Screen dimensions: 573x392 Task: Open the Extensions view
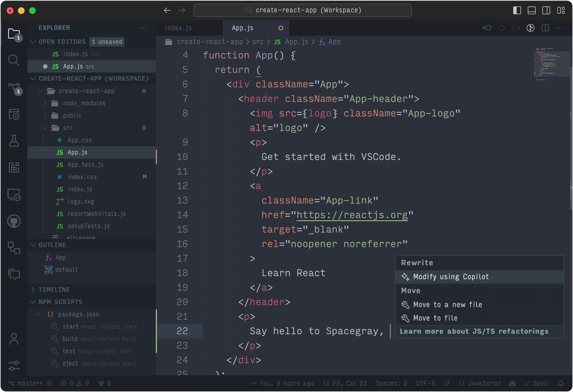14,168
